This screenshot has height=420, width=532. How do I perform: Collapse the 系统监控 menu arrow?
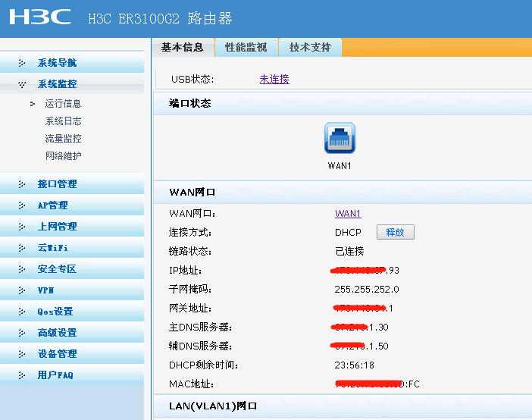(x=22, y=84)
